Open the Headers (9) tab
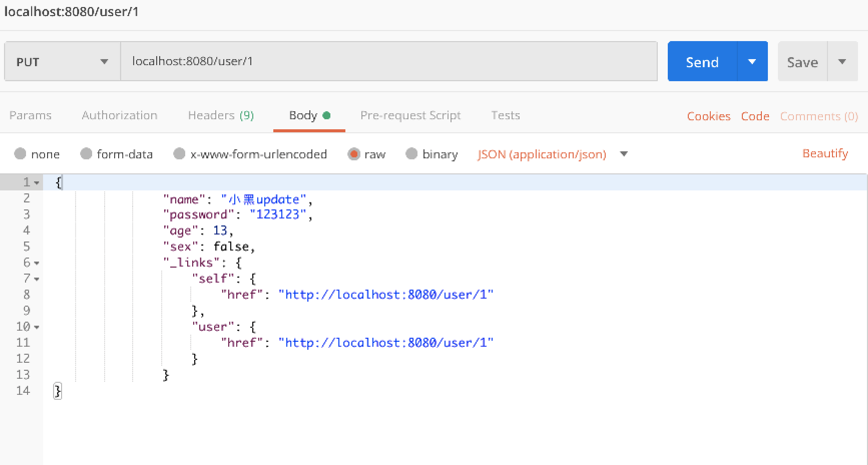868x465 pixels. (221, 115)
